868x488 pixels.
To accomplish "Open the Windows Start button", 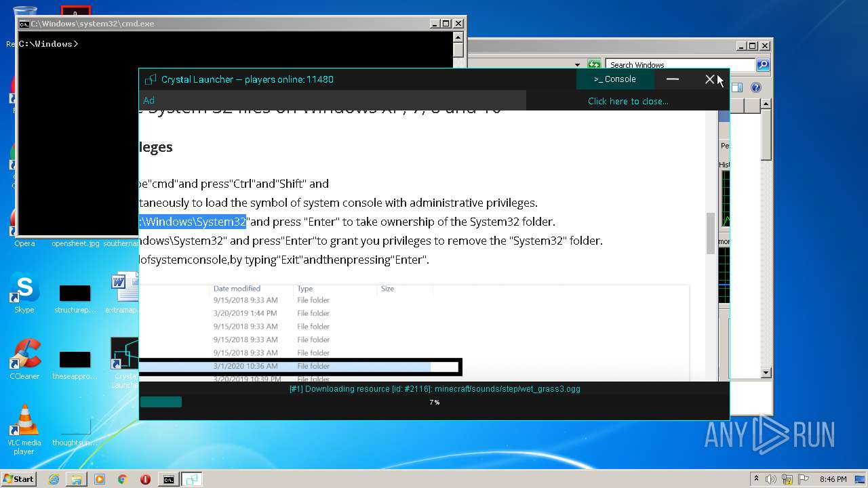I will click(x=19, y=479).
